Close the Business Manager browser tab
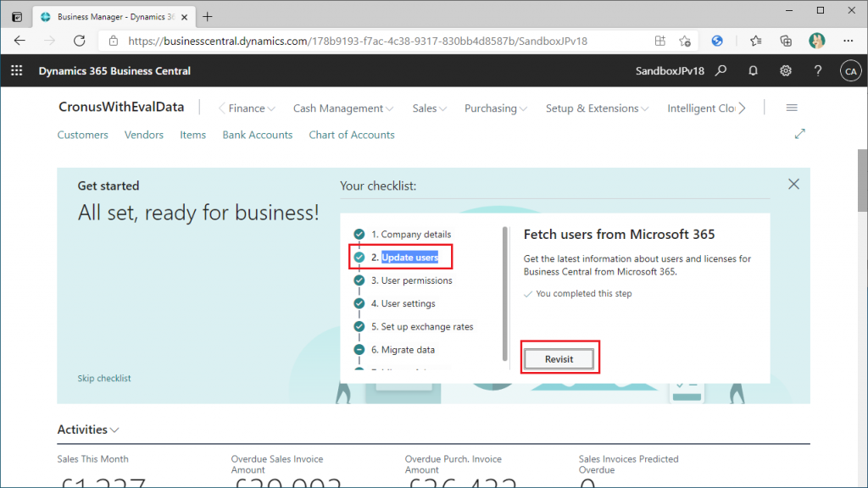The height and width of the screenshot is (488, 868). 184,17
